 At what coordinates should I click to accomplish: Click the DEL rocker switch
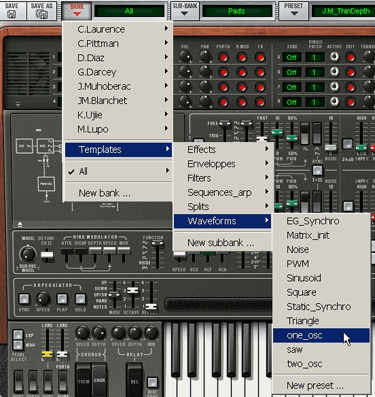click(x=134, y=380)
